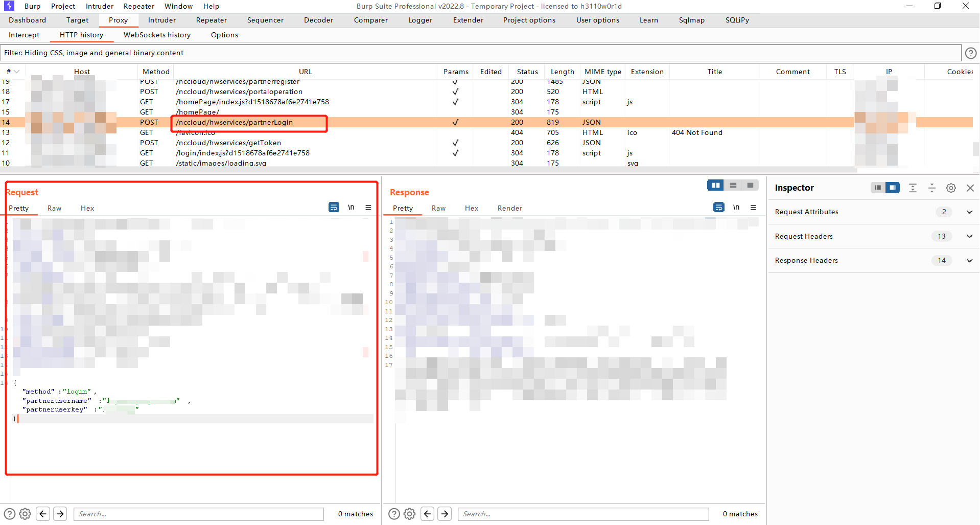Open the Project menu
The width and height of the screenshot is (980, 525).
pyautogui.click(x=63, y=6)
